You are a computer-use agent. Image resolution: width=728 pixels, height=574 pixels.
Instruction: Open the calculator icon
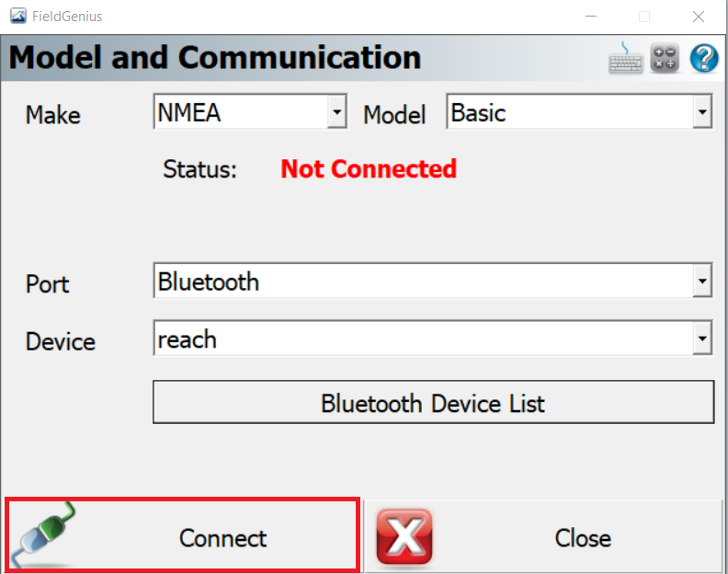(x=665, y=58)
